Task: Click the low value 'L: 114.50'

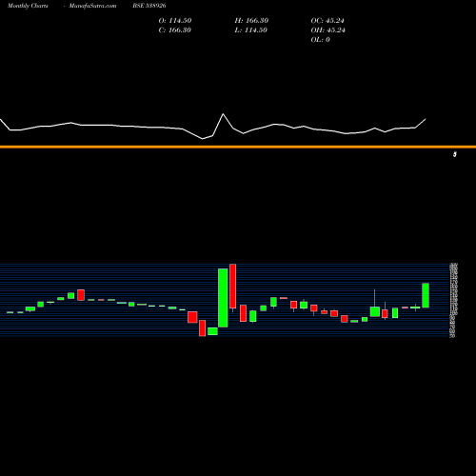Action: click(x=250, y=30)
